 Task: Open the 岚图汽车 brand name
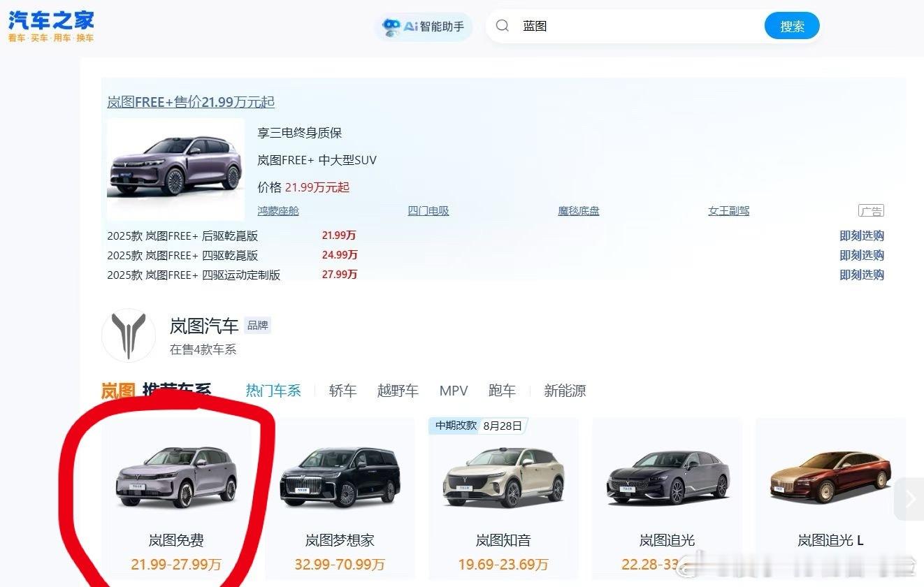(204, 326)
